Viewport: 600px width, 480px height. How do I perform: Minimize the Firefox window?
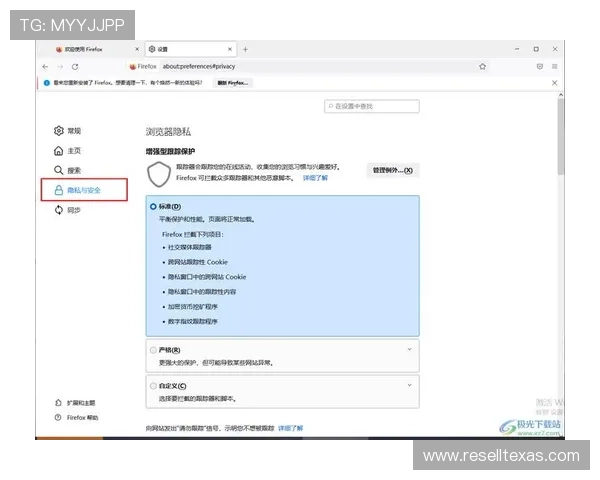click(x=517, y=49)
